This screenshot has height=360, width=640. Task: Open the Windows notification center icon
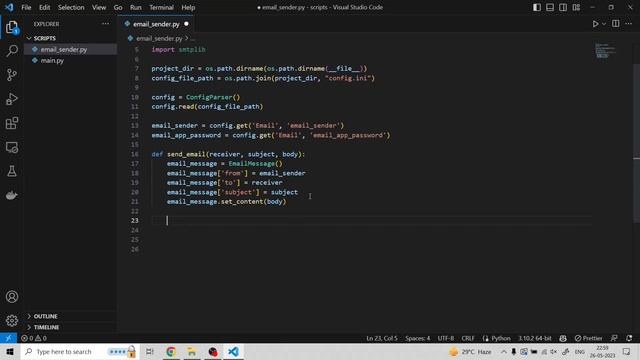coord(627,351)
